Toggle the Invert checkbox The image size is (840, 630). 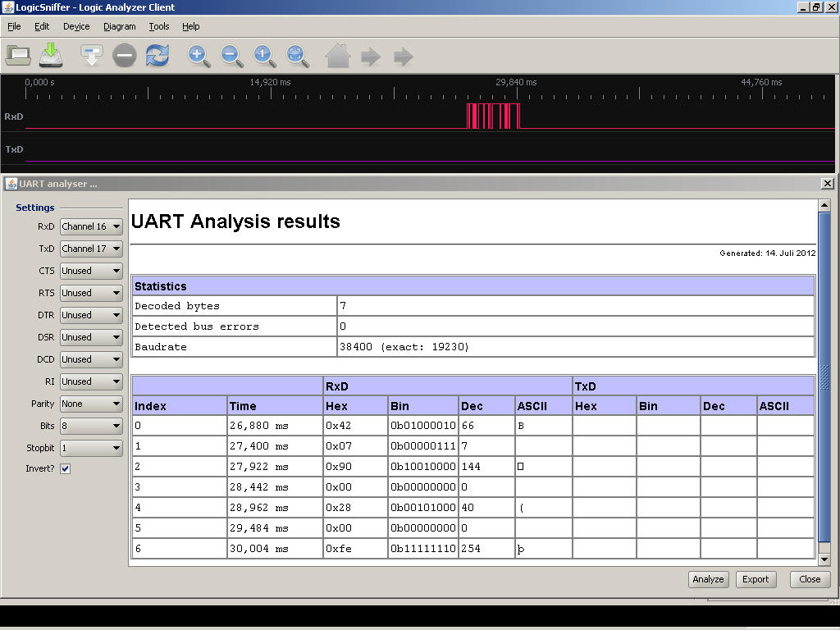pos(66,468)
